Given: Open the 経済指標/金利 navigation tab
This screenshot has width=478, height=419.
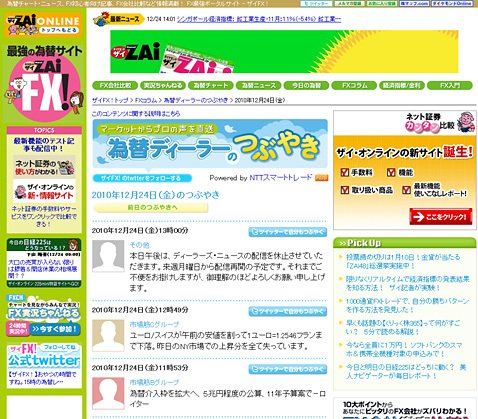Looking at the screenshot, I should (x=402, y=85).
